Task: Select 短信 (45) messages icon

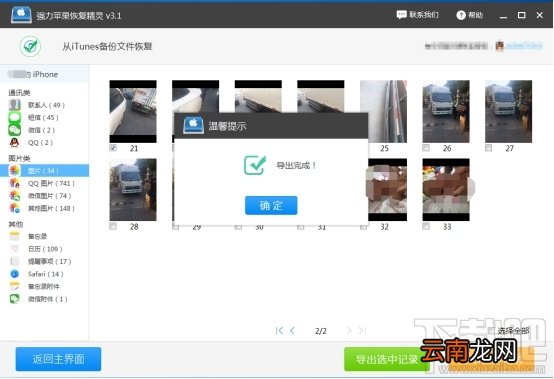Action: (x=14, y=117)
